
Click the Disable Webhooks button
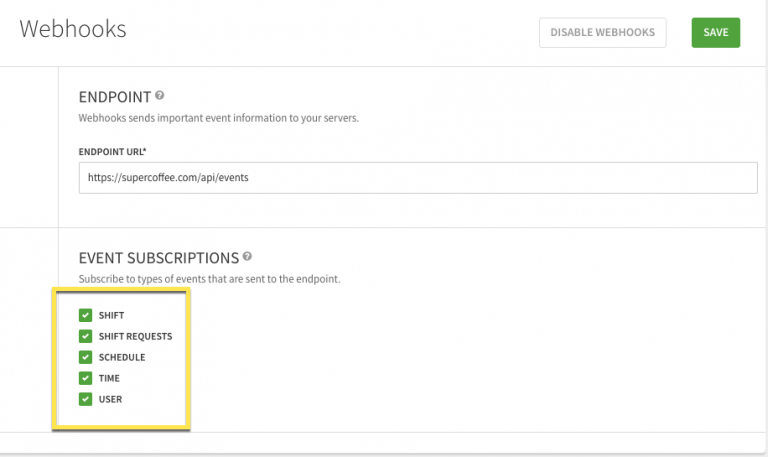coord(602,33)
